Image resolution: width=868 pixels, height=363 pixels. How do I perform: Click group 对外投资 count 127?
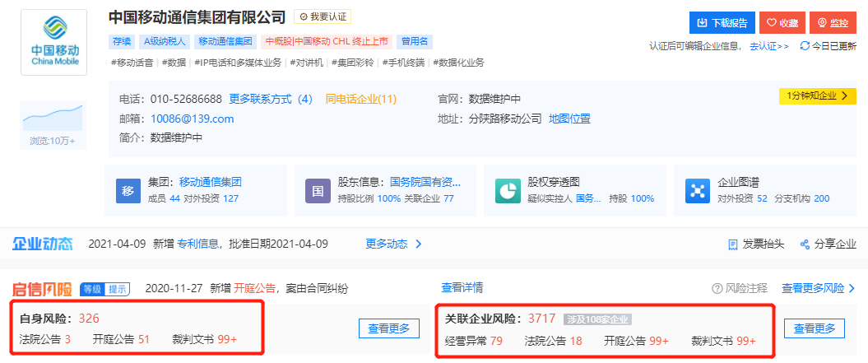tap(231, 198)
